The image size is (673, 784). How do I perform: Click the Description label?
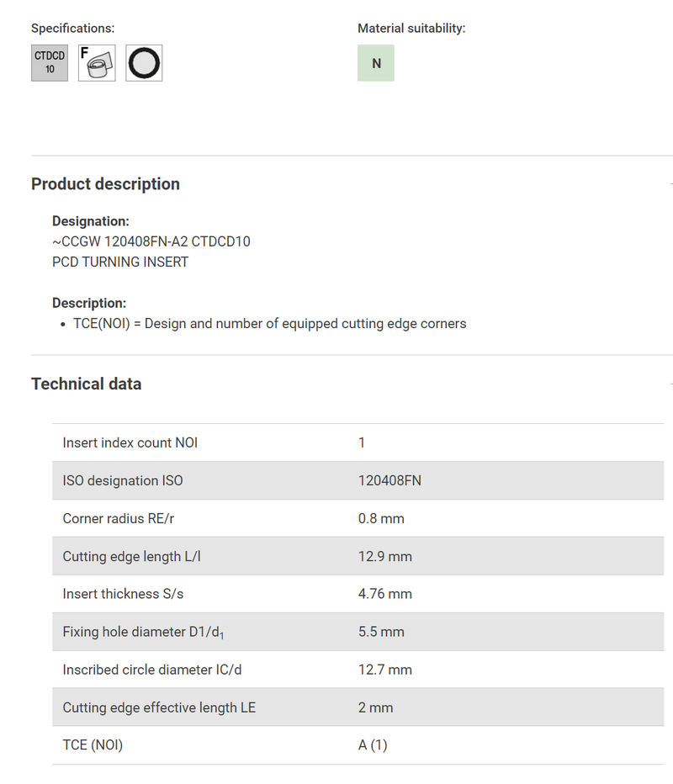[89, 303]
